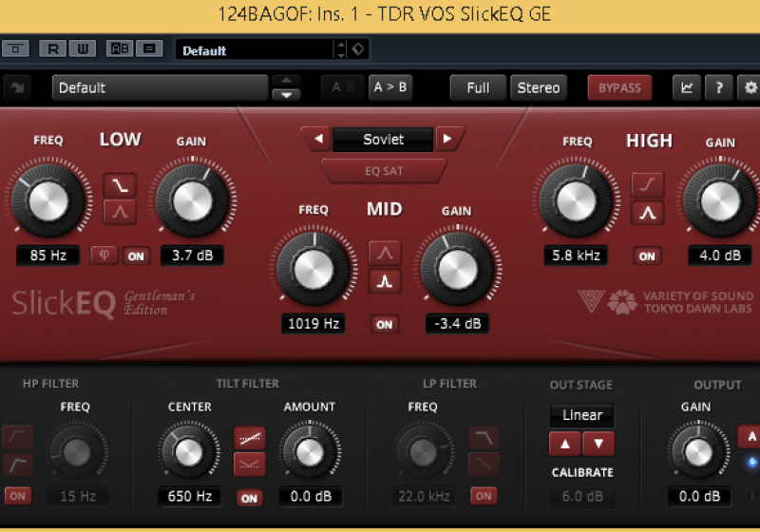Click the HP filter FREQ knob
The width and height of the screenshot is (760, 532).
tap(77, 452)
